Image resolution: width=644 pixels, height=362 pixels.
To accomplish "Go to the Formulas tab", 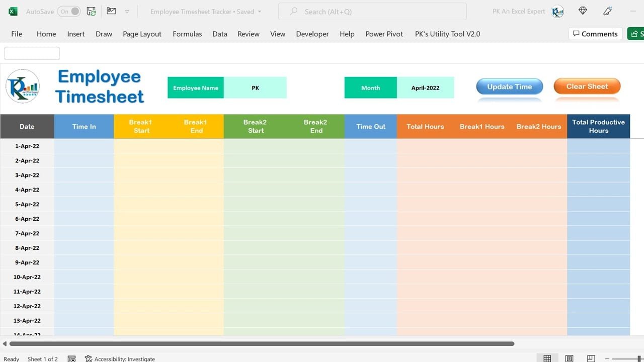I will coord(187,34).
